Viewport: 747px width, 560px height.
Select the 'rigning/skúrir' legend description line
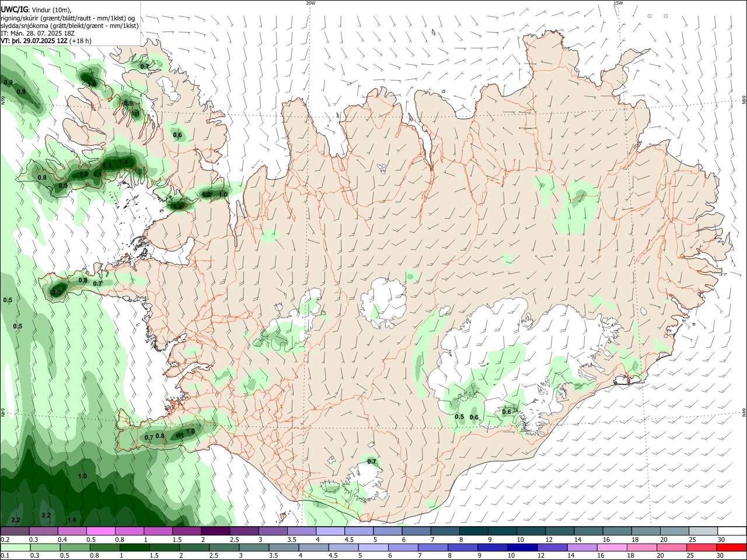pos(69,17)
